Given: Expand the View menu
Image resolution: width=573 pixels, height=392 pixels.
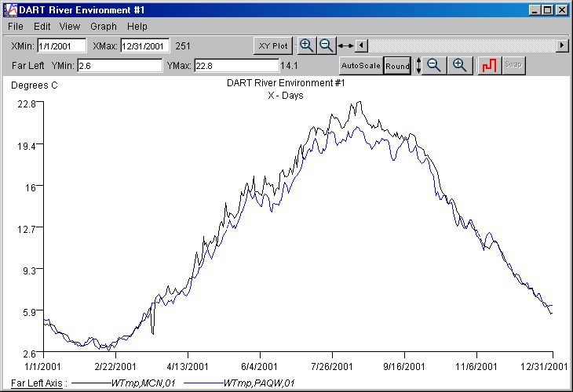Looking at the screenshot, I should point(70,27).
